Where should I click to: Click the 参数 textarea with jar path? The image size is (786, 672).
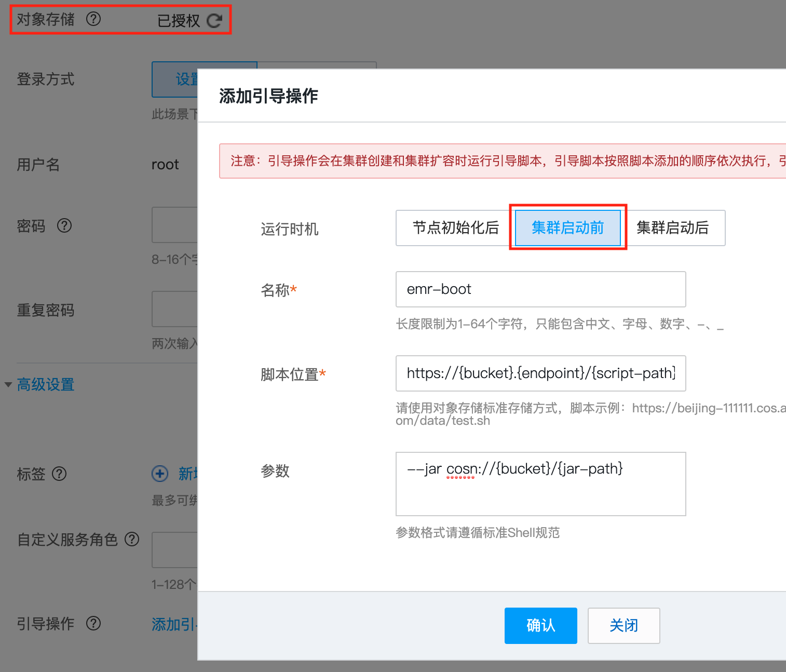(540, 483)
